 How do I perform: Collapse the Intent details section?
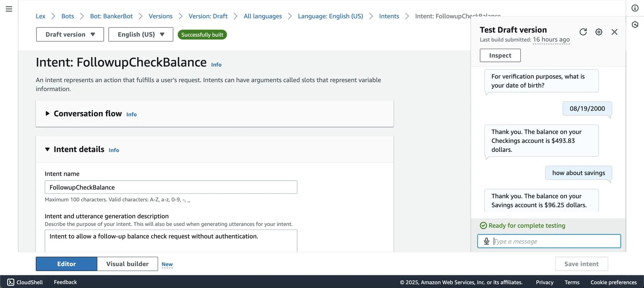(x=47, y=149)
